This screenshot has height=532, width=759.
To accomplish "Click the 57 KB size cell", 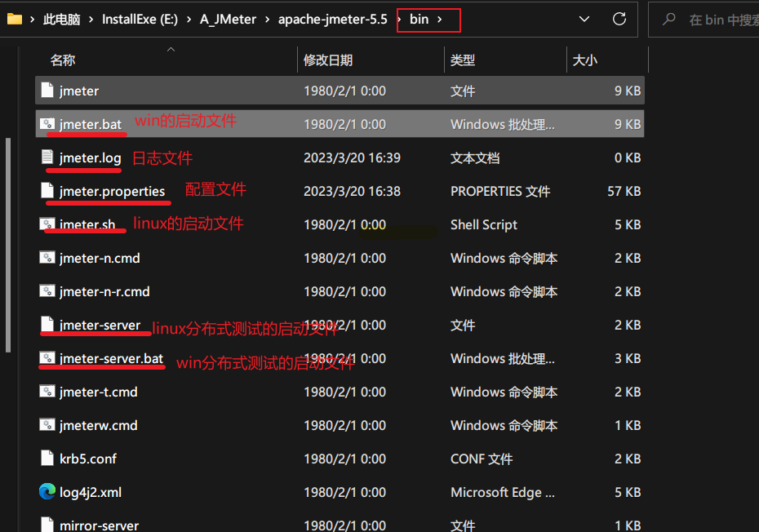I will click(624, 191).
